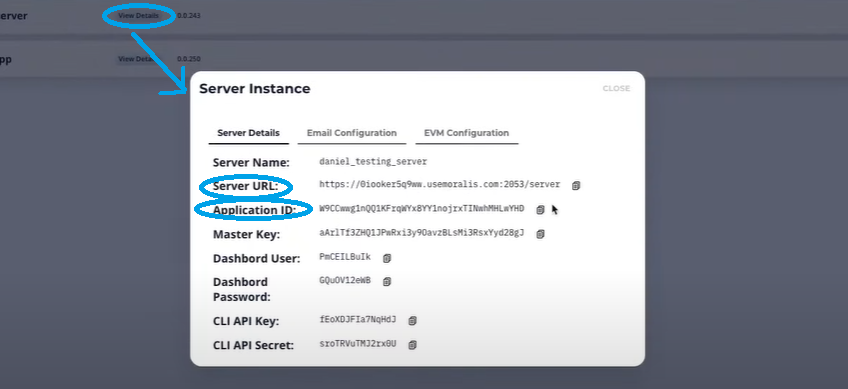The width and height of the screenshot is (848, 389).
Task: Close the Server Instance dialog
Action: click(616, 88)
